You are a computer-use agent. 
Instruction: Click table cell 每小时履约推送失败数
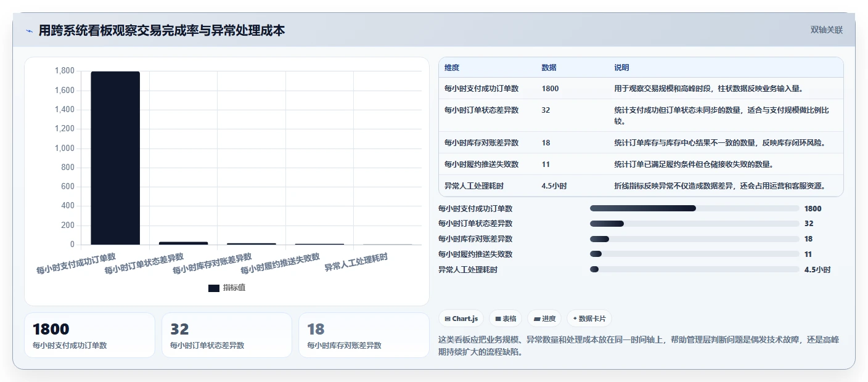pos(481,165)
